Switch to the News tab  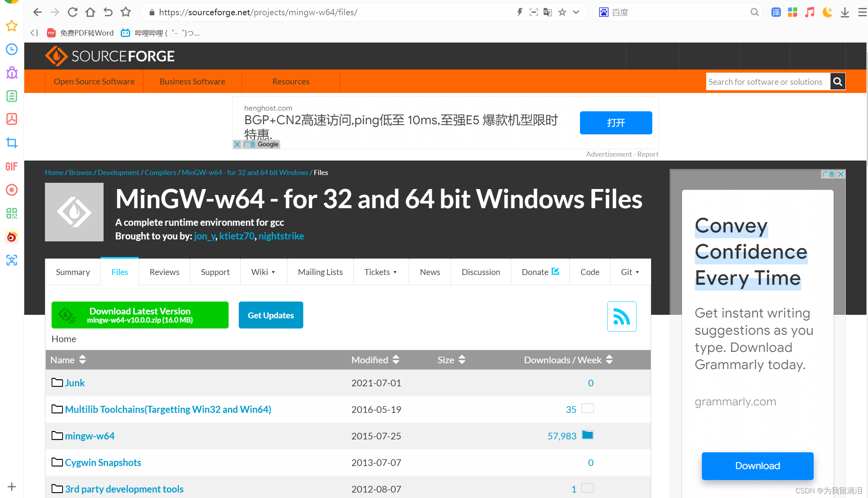coord(430,272)
